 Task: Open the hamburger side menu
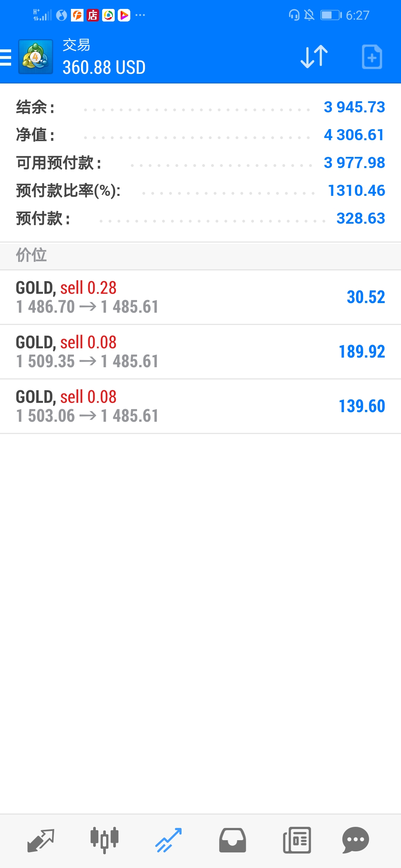tap(5, 57)
